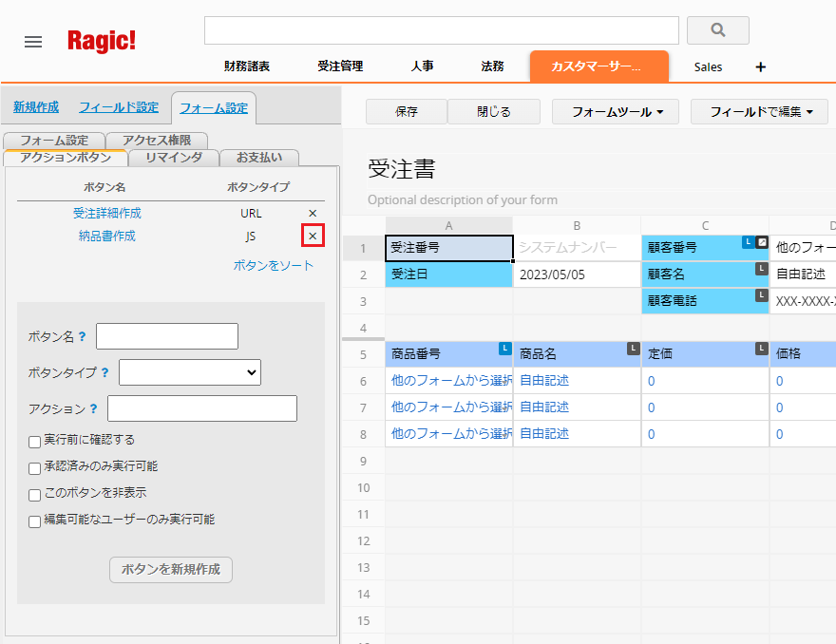Click the ボタン名 input field
Screen dimensions: 836x644
point(167,336)
